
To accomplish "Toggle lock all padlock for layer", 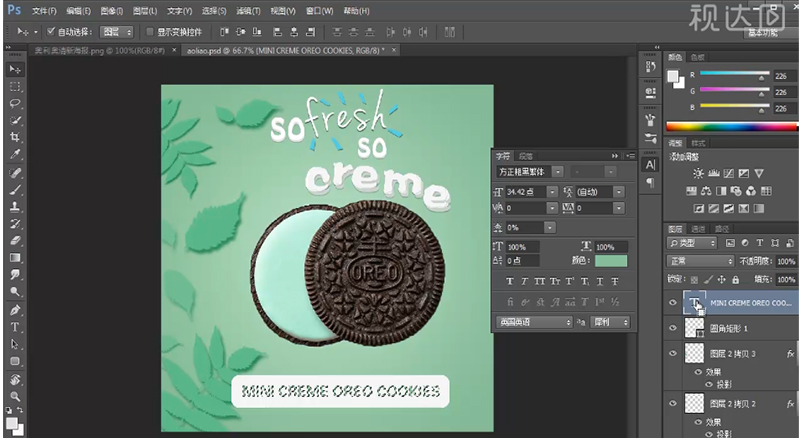I will click(735, 280).
